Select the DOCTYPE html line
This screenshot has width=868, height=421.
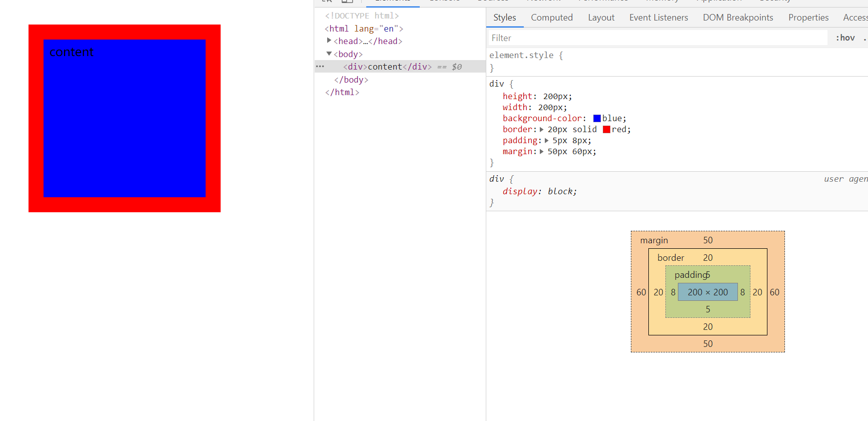tap(362, 16)
